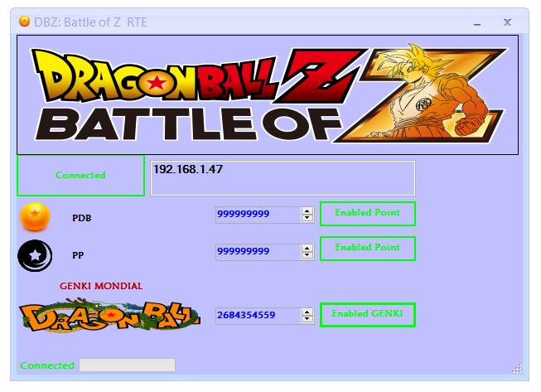541x392 pixels.
Task: Click the green Connected button
Action: tap(80, 176)
